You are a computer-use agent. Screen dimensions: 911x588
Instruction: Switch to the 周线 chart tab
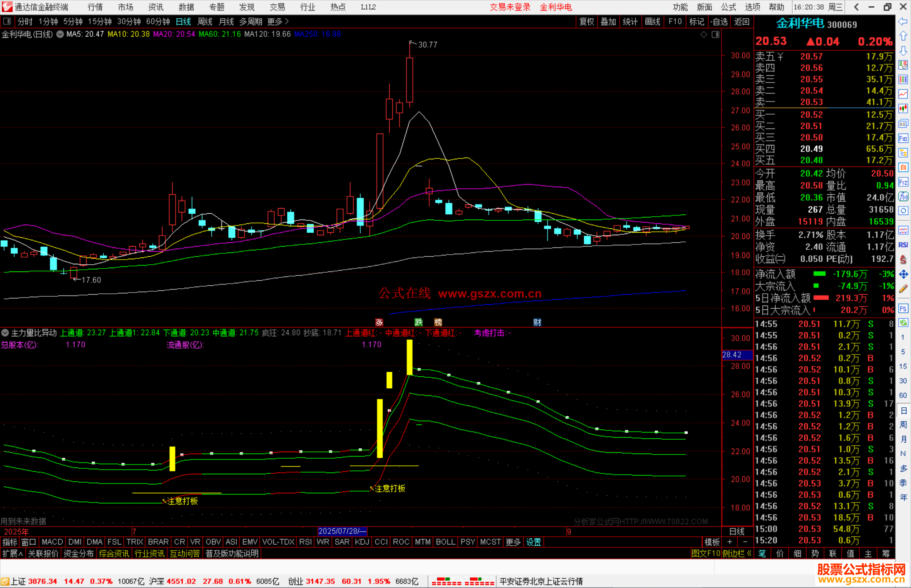tap(205, 21)
